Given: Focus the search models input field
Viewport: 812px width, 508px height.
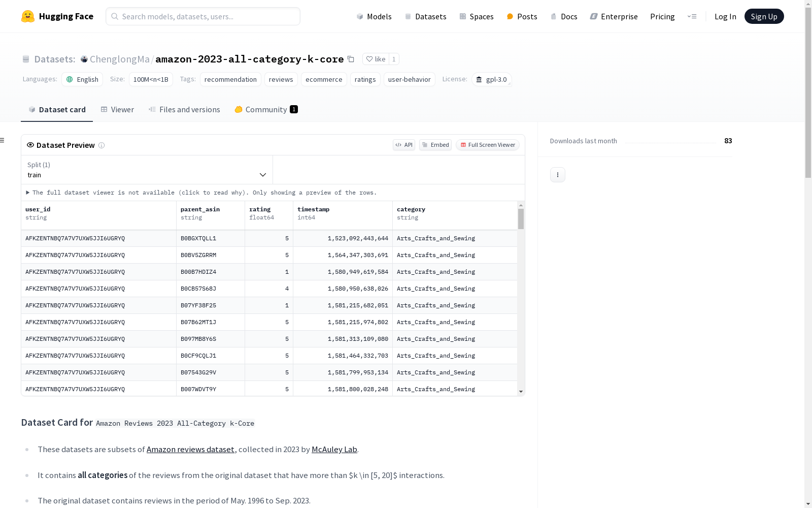Looking at the screenshot, I should coord(203,16).
